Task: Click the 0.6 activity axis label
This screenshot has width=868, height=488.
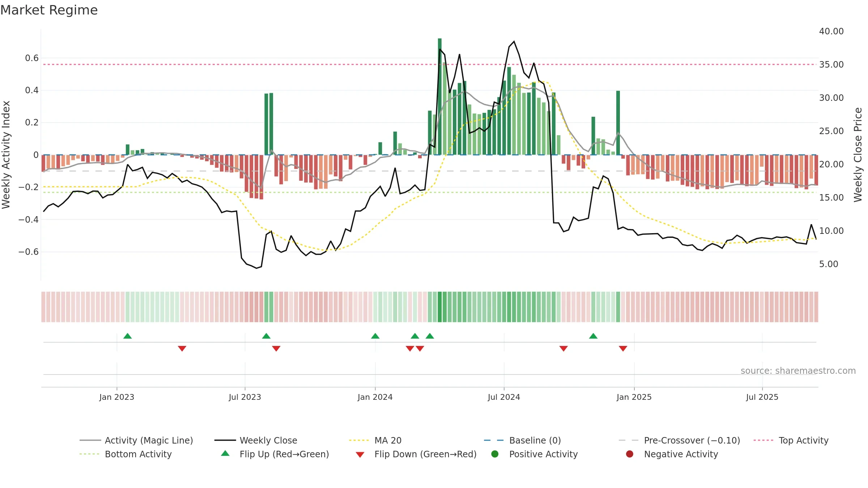Action: 32,58
